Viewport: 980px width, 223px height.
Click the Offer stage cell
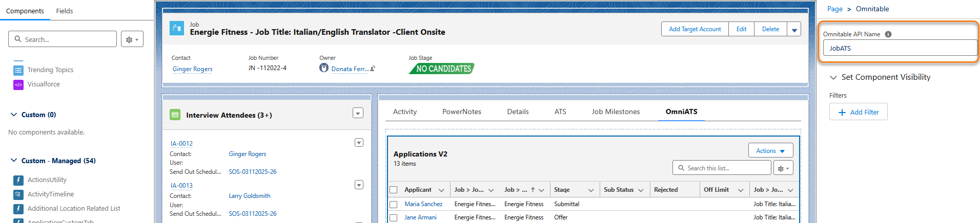[x=561, y=217]
